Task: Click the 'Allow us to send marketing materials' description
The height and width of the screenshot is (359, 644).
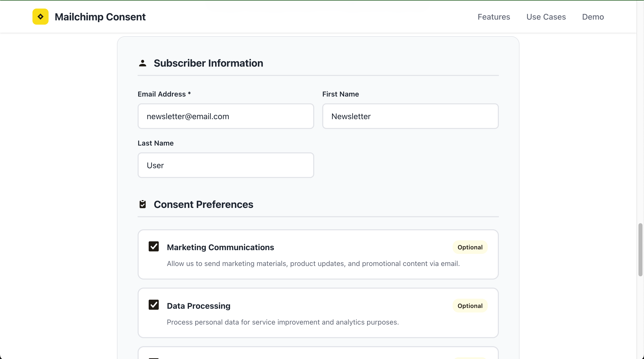Action: [x=313, y=263]
